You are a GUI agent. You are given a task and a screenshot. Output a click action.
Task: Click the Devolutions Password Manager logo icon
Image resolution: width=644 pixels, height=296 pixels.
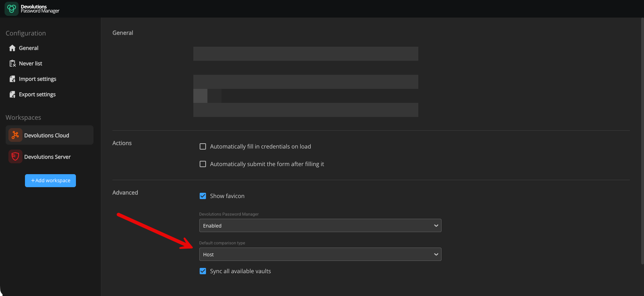click(x=11, y=8)
